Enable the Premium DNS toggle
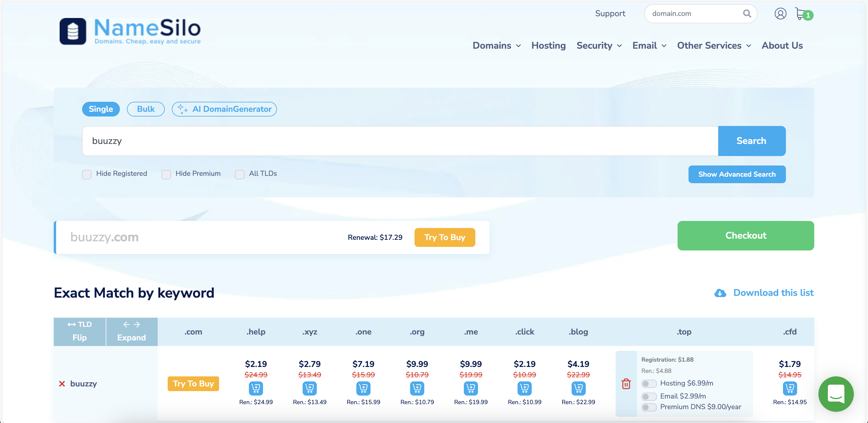The width and height of the screenshot is (868, 423). (649, 407)
